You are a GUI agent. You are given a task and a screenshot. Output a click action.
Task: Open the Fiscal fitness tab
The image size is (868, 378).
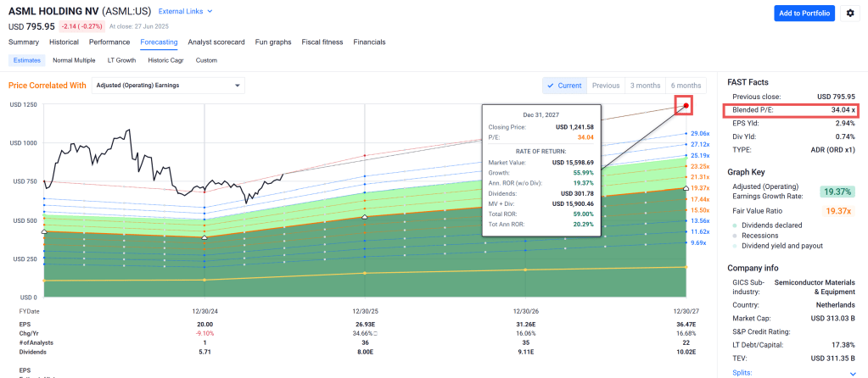[322, 42]
